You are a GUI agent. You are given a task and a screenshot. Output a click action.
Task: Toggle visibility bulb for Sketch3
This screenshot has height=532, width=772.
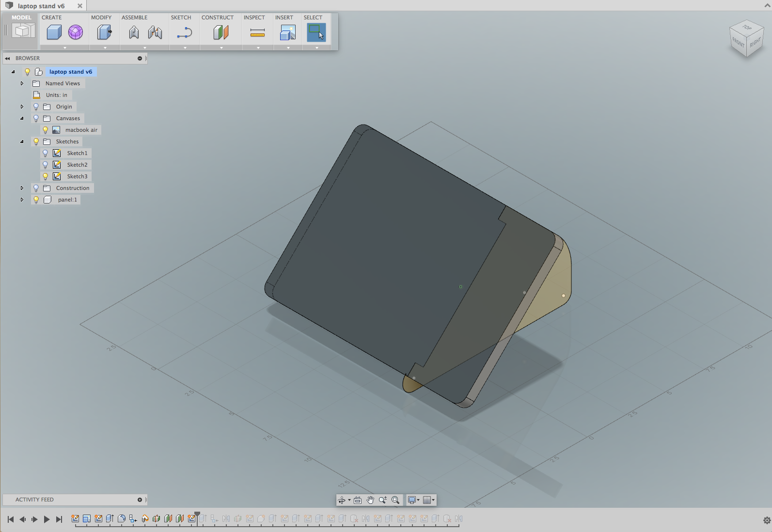[x=45, y=176]
